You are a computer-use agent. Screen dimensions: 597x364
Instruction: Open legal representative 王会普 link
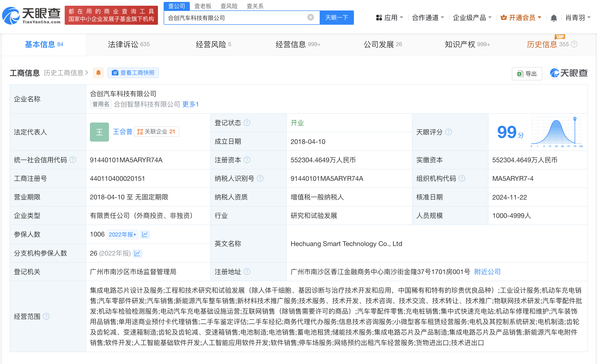[122, 132]
